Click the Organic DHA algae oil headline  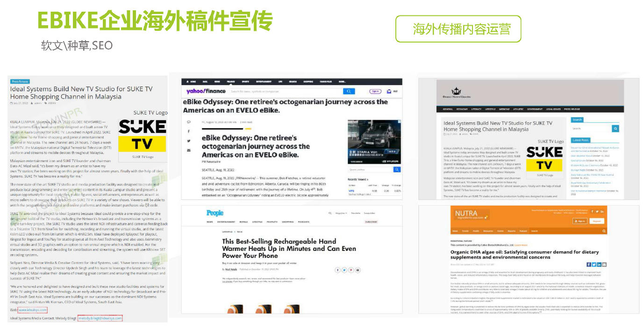click(x=525, y=255)
